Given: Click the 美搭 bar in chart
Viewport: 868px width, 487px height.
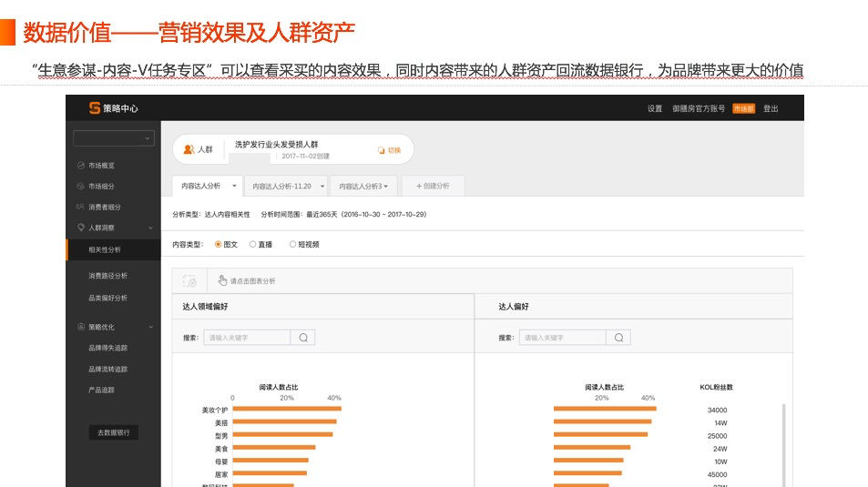Looking at the screenshot, I should tap(284, 421).
